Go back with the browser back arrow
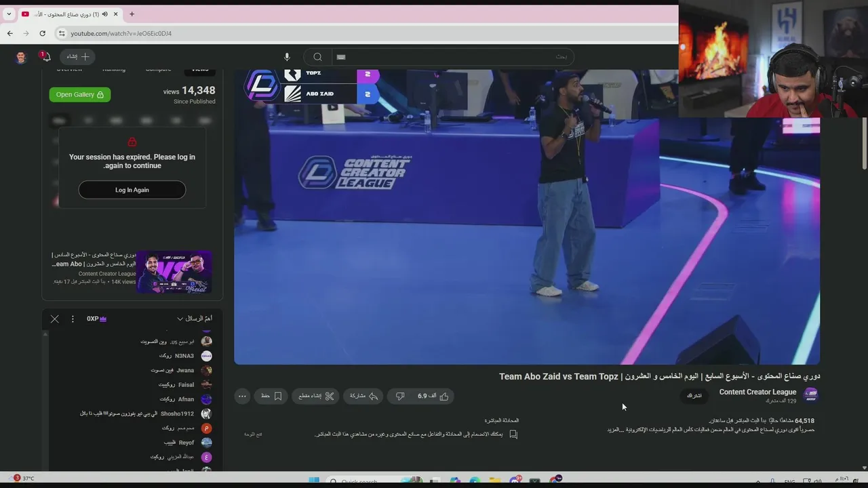Image resolution: width=868 pixels, height=488 pixels. coord(10,33)
